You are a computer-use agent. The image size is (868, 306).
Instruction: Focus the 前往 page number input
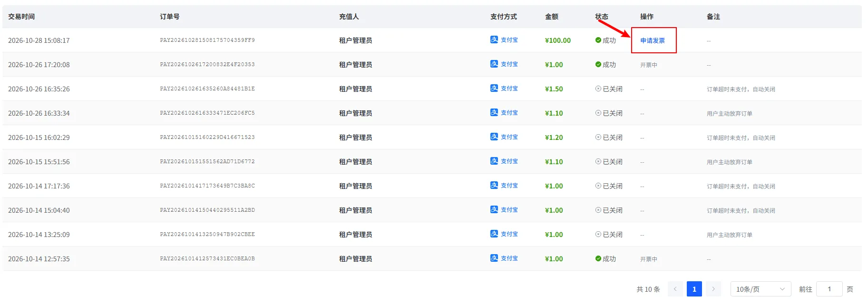(829, 289)
